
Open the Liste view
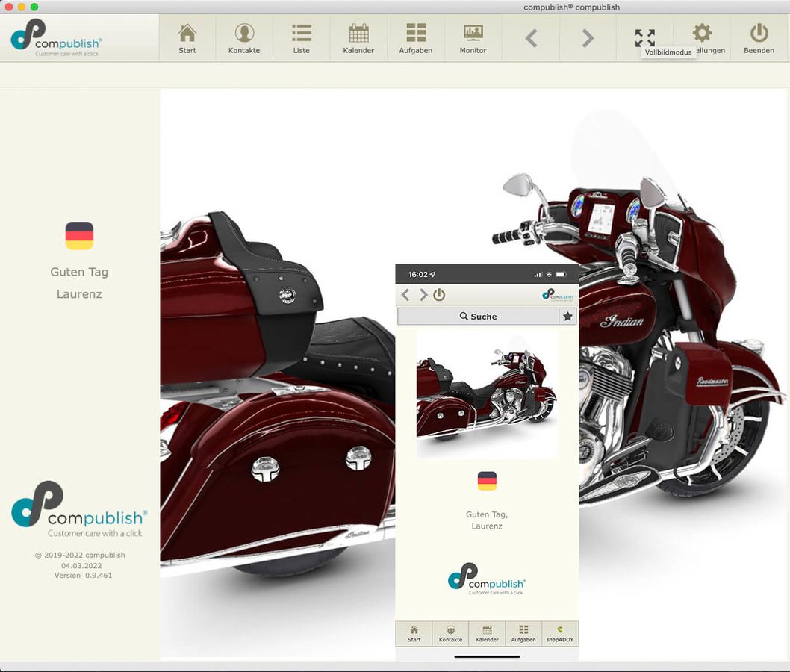pyautogui.click(x=301, y=38)
